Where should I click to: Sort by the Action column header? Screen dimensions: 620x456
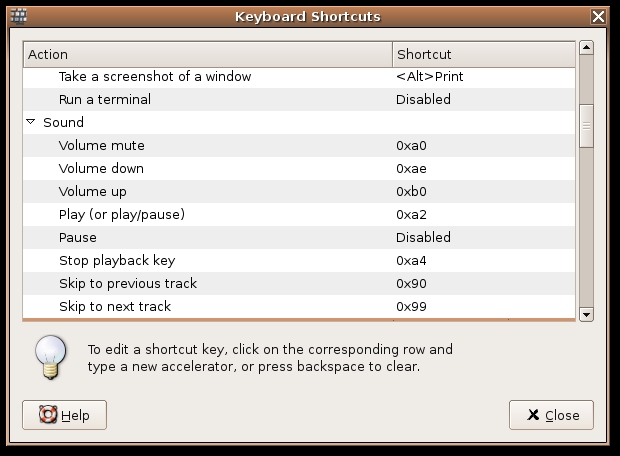tap(207, 54)
